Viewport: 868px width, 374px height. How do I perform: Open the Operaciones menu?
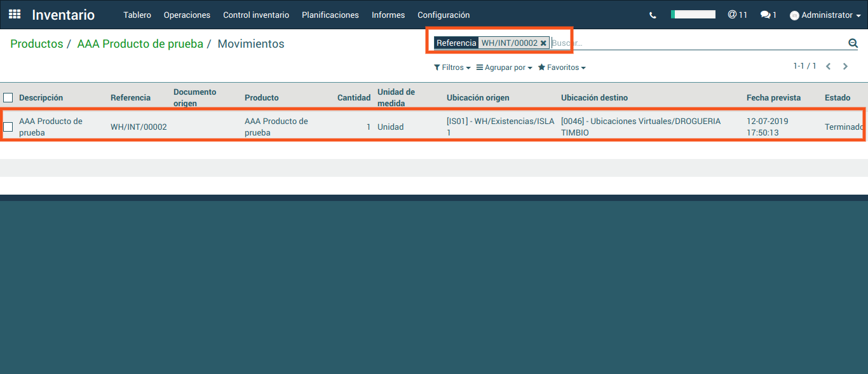(x=187, y=15)
